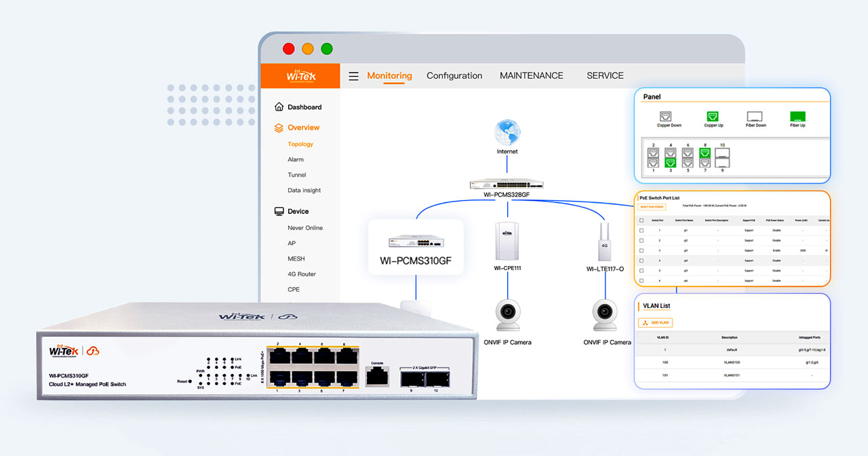Open the MAINTENANCE tab

click(x=531, y=76)
